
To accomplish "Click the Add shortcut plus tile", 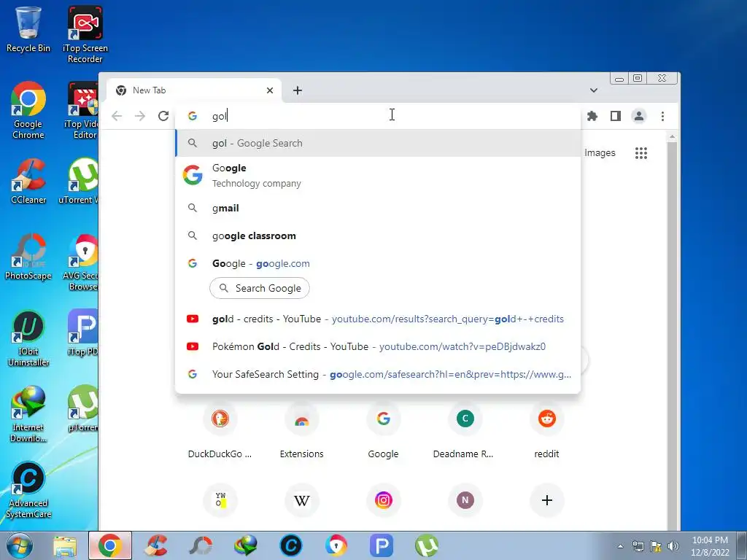I will coord(547,500).
